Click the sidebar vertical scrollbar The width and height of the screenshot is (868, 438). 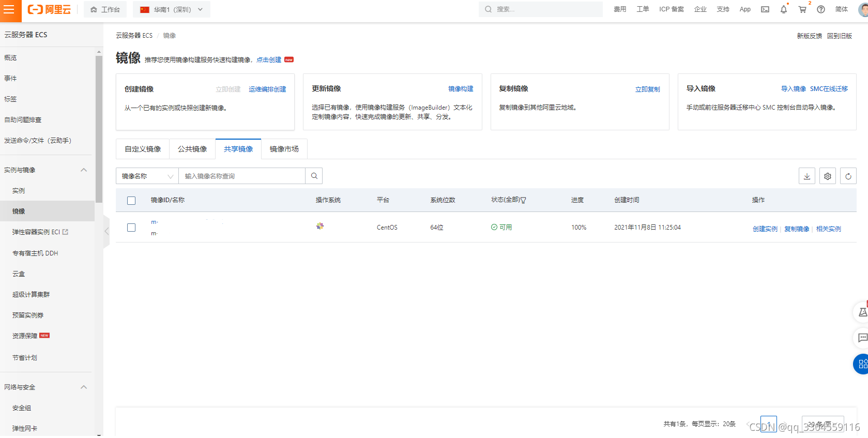coord(99,129)
